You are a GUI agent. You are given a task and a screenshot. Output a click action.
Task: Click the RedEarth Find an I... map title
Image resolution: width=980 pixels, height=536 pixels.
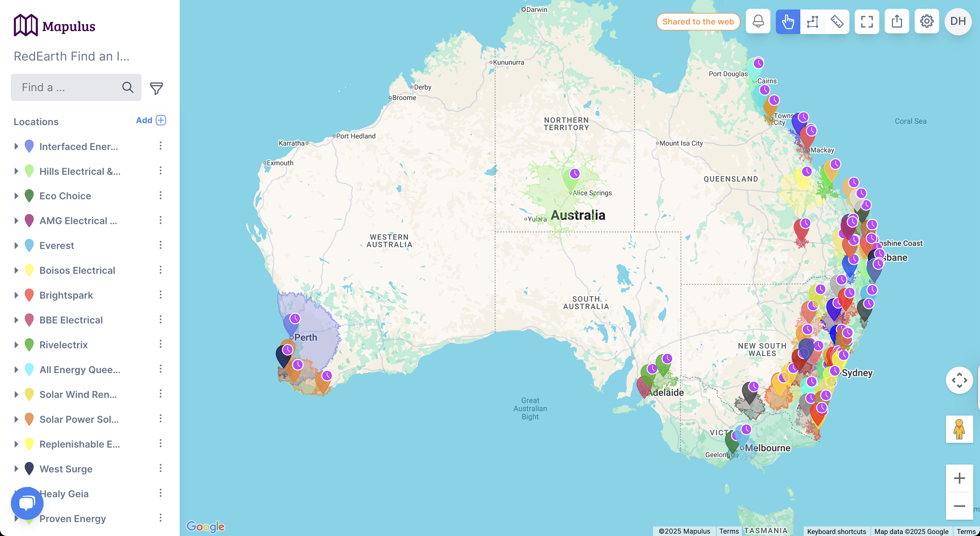[71, 56]
